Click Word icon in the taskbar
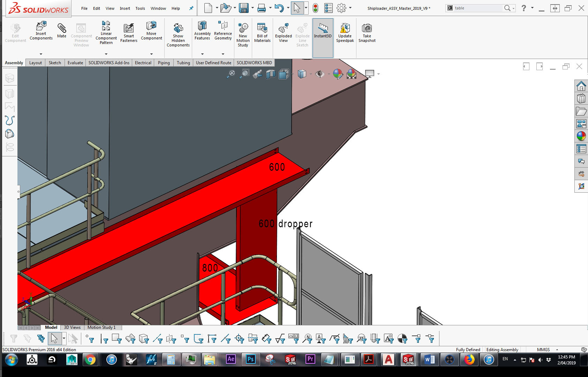 tap(430, 359)
